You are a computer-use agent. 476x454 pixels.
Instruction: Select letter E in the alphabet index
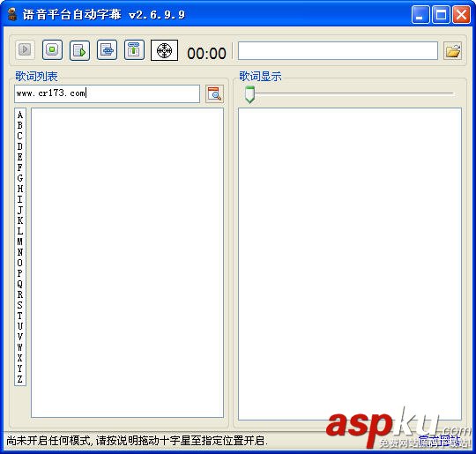tap(20, 157)
